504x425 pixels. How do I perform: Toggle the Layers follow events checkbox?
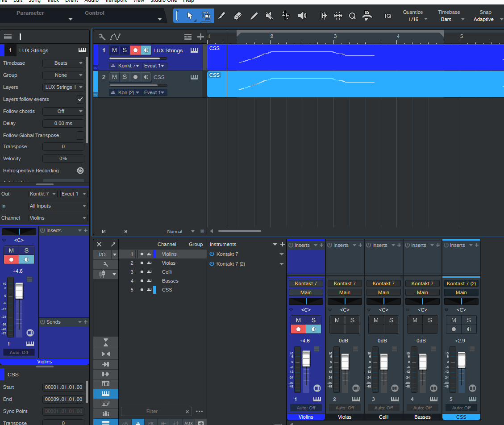click(80, 99)
